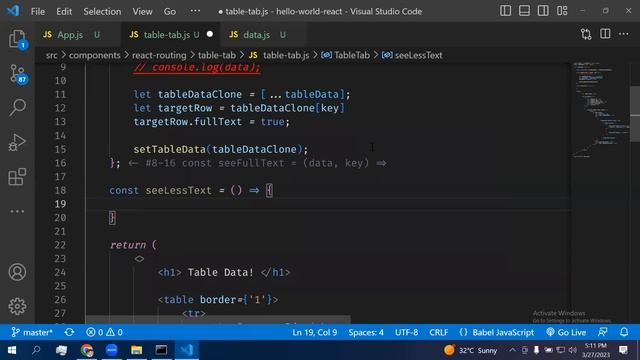Open terminal window from the taskbar

coord(161,350)
